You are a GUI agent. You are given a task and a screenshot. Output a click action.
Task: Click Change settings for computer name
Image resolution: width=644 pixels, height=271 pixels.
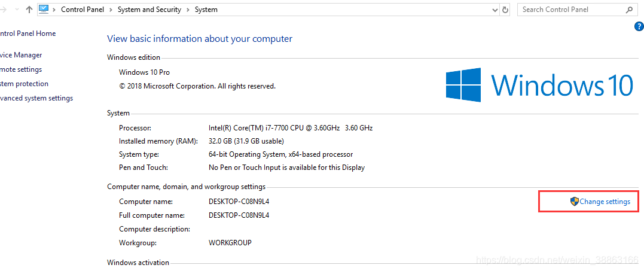[600, 202]
